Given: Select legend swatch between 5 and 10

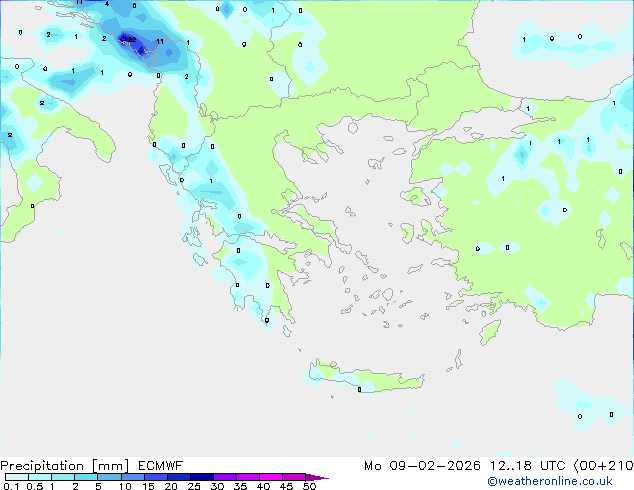Looking at the screenshot, I should click(109, 477).
